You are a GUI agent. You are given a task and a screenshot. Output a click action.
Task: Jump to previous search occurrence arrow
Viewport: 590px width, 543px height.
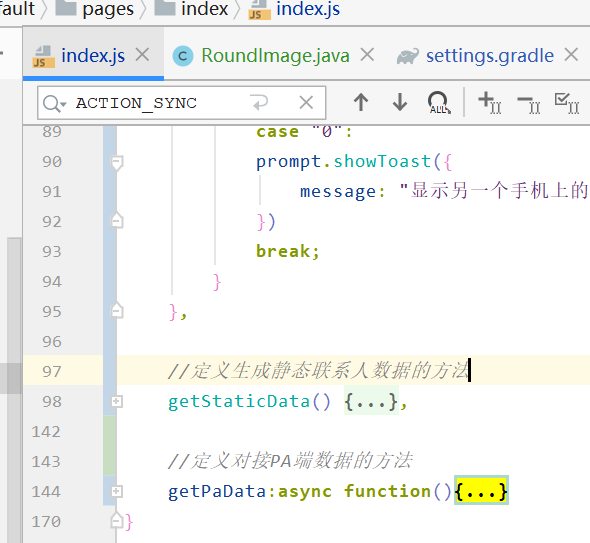pos(361,102)
